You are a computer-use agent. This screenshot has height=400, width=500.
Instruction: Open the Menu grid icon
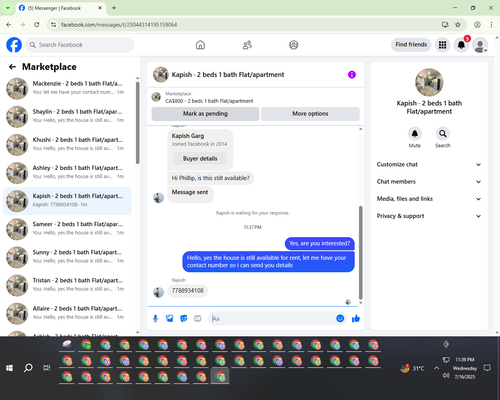(x=442, y=45)
